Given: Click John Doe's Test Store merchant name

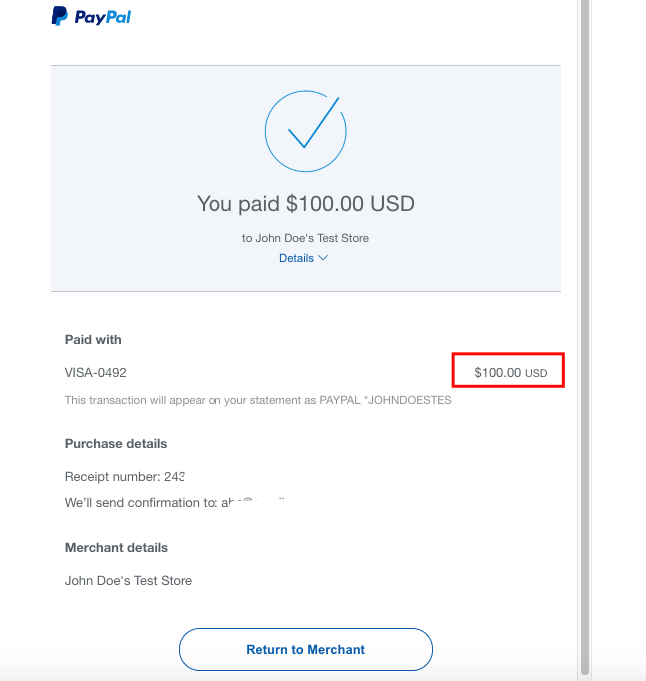Looking at the screenshot, I should tap(128, 580).
